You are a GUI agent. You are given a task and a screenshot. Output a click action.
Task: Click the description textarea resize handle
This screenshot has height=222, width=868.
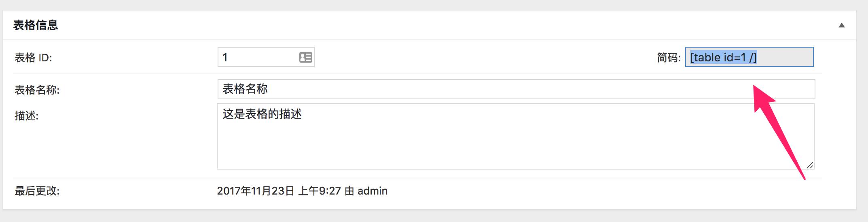click(x=810, y=165)
